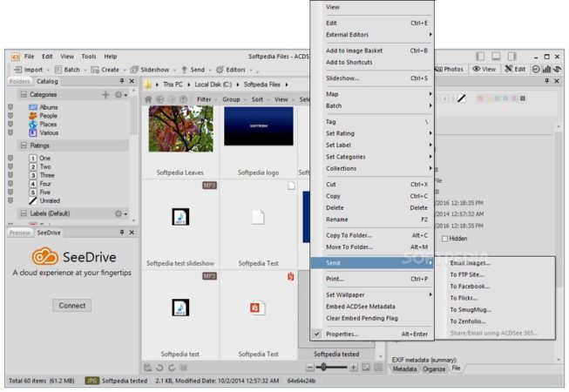Open the Filter dropdown
The image size is (569, 392).
tap(206, 99)
